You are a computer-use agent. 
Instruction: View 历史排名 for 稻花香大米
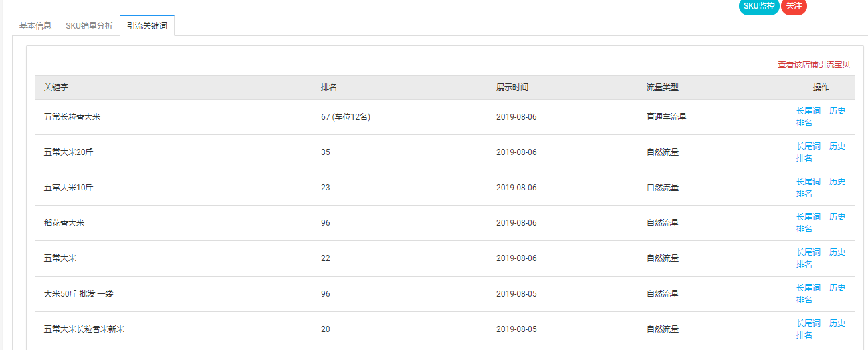[837, 217]
